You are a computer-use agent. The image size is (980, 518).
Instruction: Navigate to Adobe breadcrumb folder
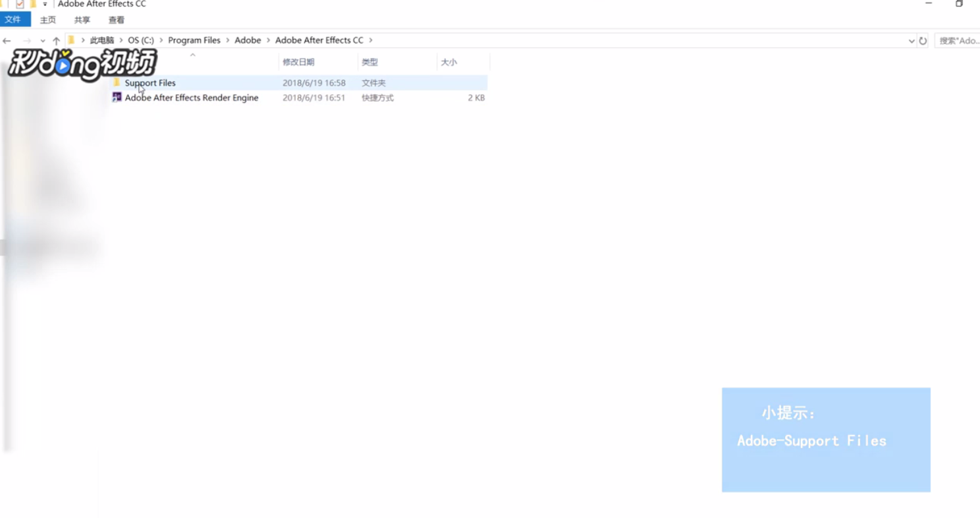point(248,40)
